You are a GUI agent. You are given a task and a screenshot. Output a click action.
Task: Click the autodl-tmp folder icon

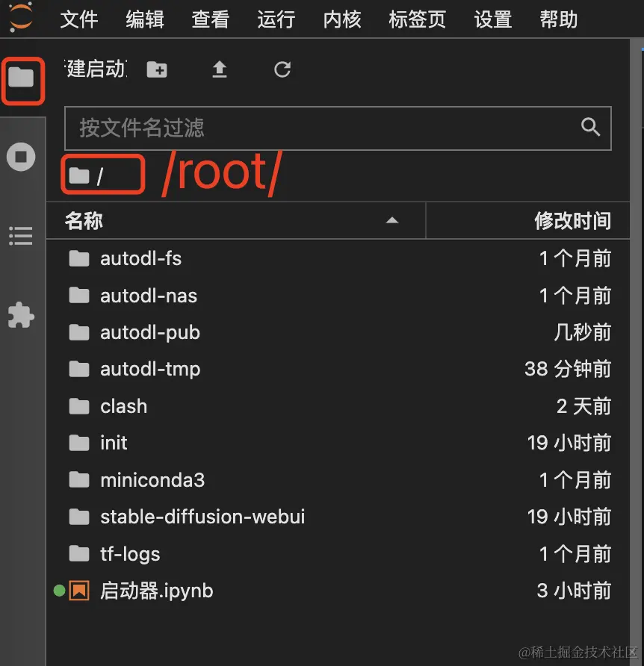click(79, 369)
